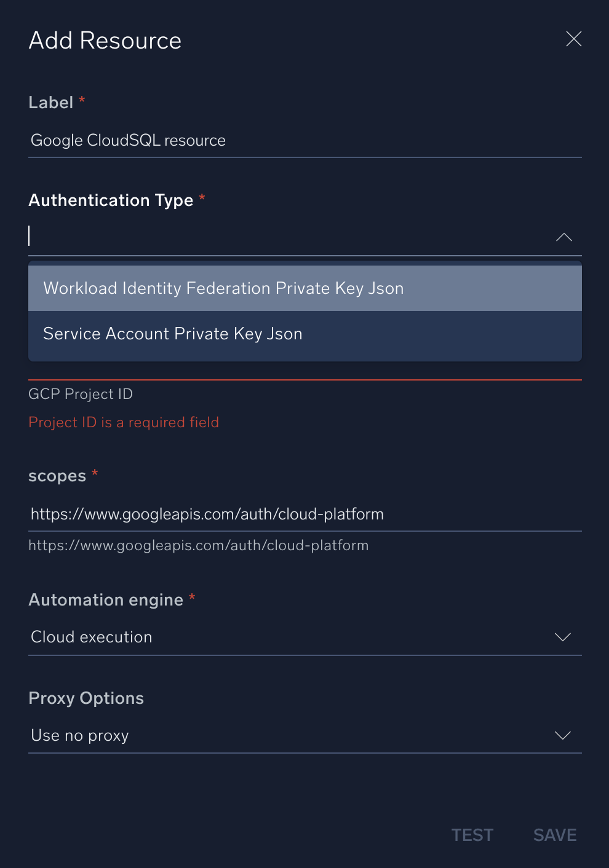Click the TEST button
This screenshot has height=868, width=609.
472,835
